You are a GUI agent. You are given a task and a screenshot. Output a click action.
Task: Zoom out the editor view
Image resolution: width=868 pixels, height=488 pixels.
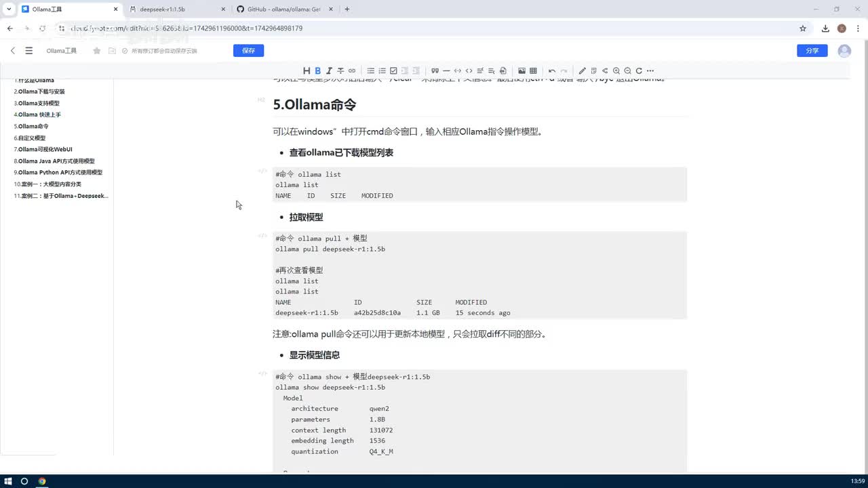pos(627,70)
